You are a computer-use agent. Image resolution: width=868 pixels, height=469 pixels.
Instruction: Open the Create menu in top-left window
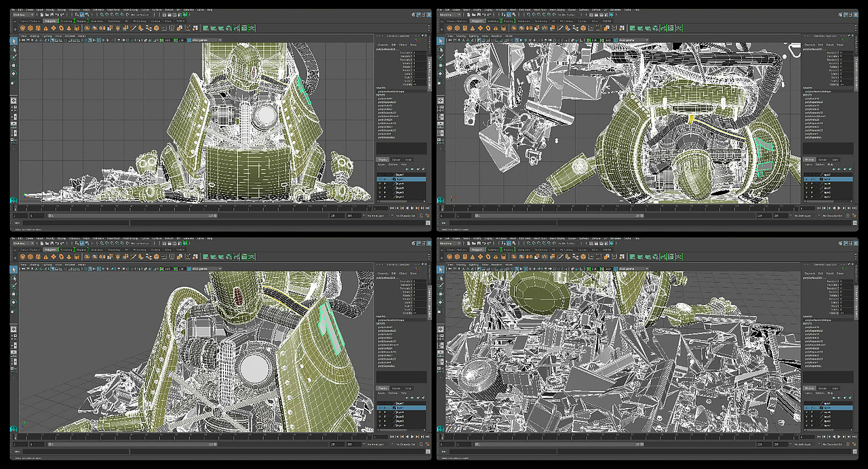point(30,9)
